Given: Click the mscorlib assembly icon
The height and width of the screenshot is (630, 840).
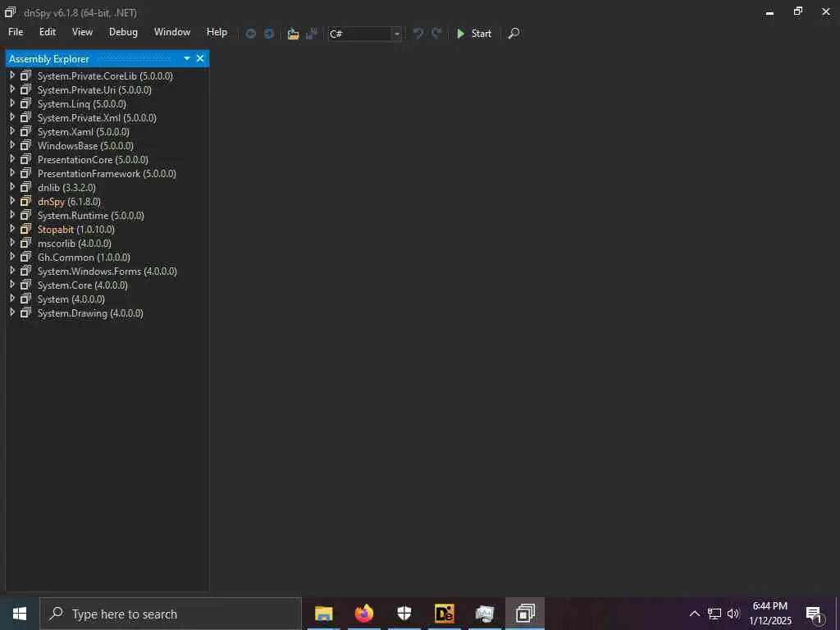Looking at the screenshot, I should point(25,243).
